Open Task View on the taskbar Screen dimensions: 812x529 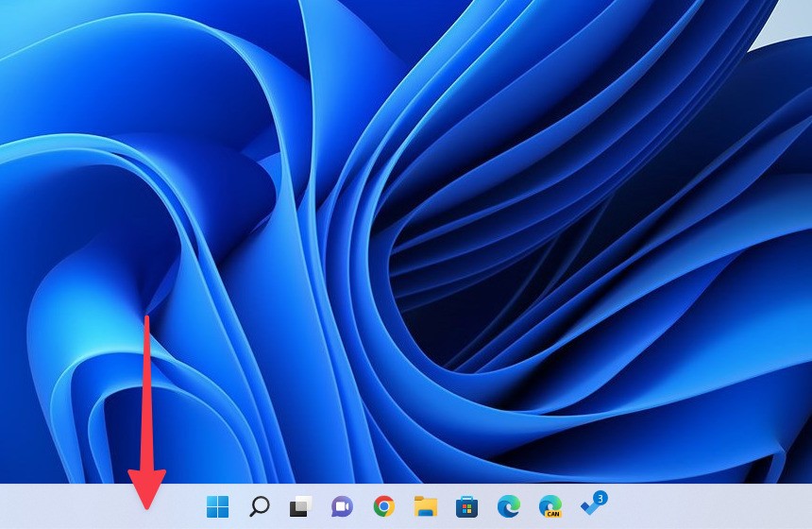click(x=300, y=506)
